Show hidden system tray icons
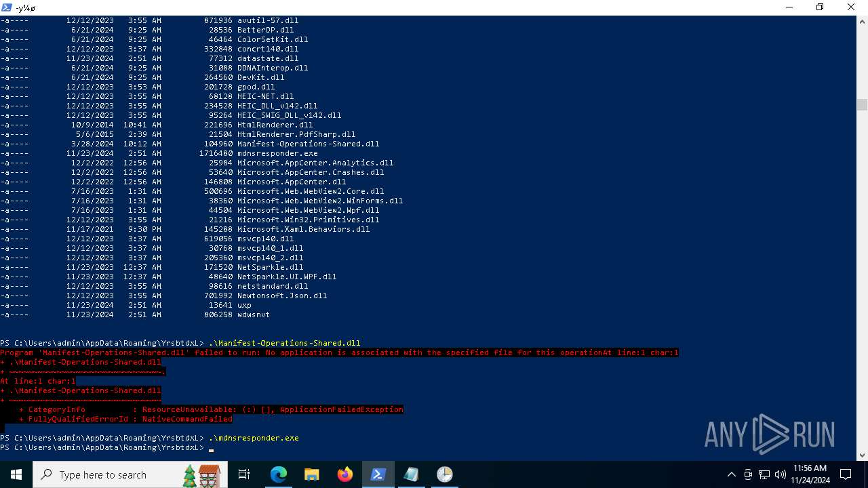Screen dimensions: 868x488 pyautogui.click(x=731, y=474)
